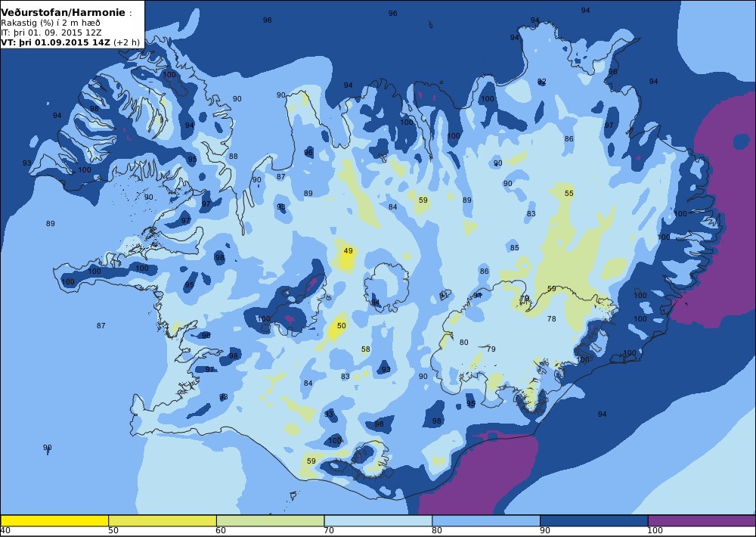Click the bright yellow 40–50 legend swatch
This screenshot has width=756, height=537.
pos(54,520)
